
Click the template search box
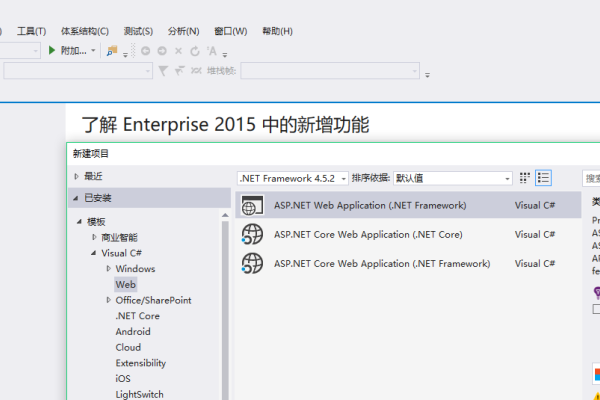pyautogui.click(x=592, y=178)
